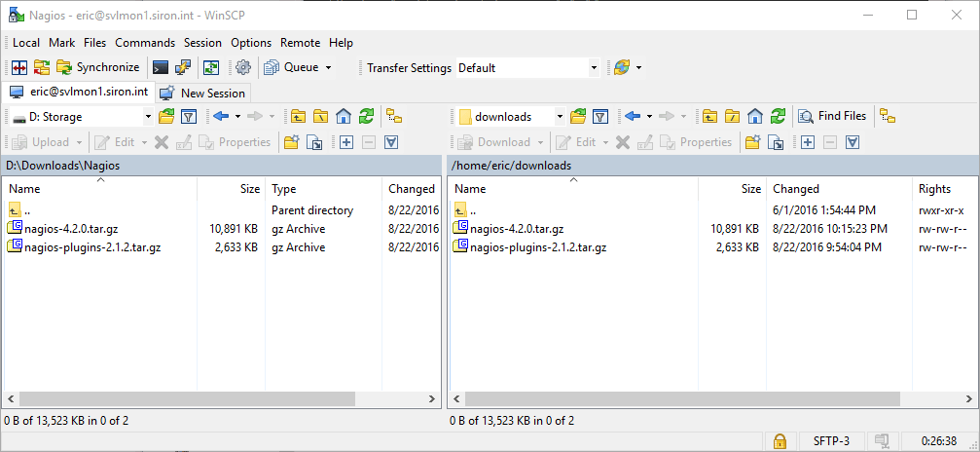Click the Queue button
Screen dimensions: 980x452
pyautogui.click(x=291, y=67)
